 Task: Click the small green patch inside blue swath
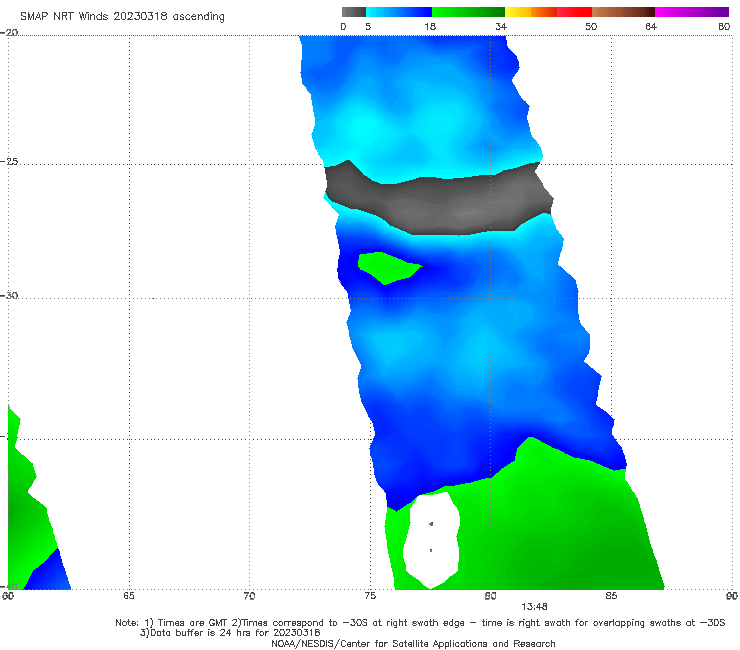[388, 268]
